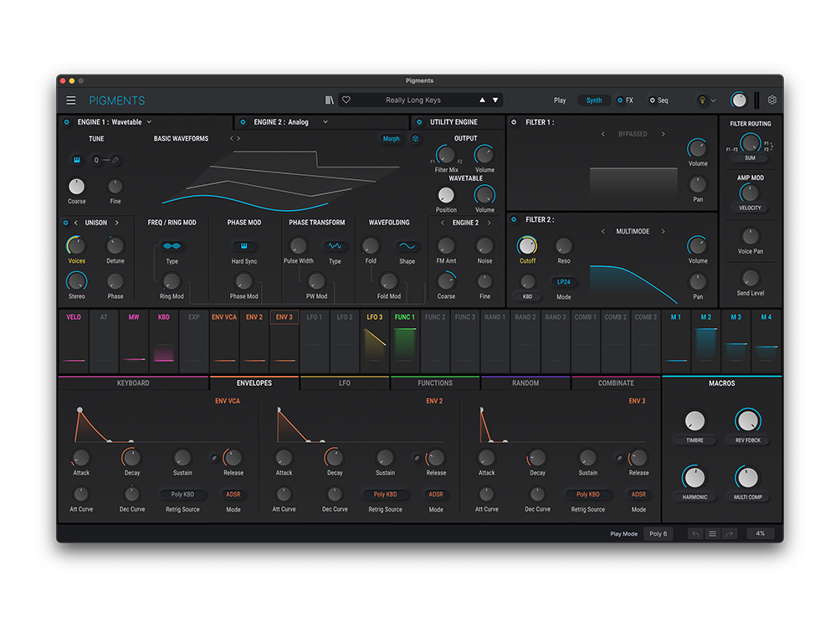Expand Engine 2 Analog type dropdown
Viewport: 840px width, 627px height.
[325, 122]
